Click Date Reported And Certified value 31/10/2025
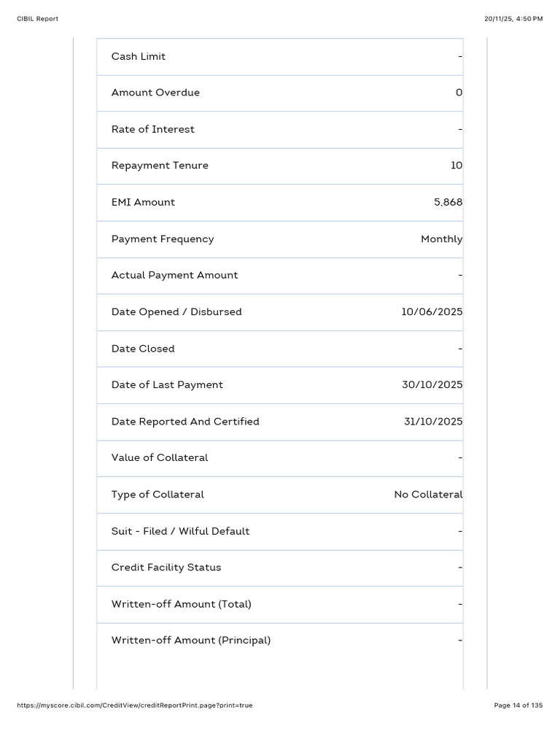This screenshot has height=747, width=560. click(433, 421)
